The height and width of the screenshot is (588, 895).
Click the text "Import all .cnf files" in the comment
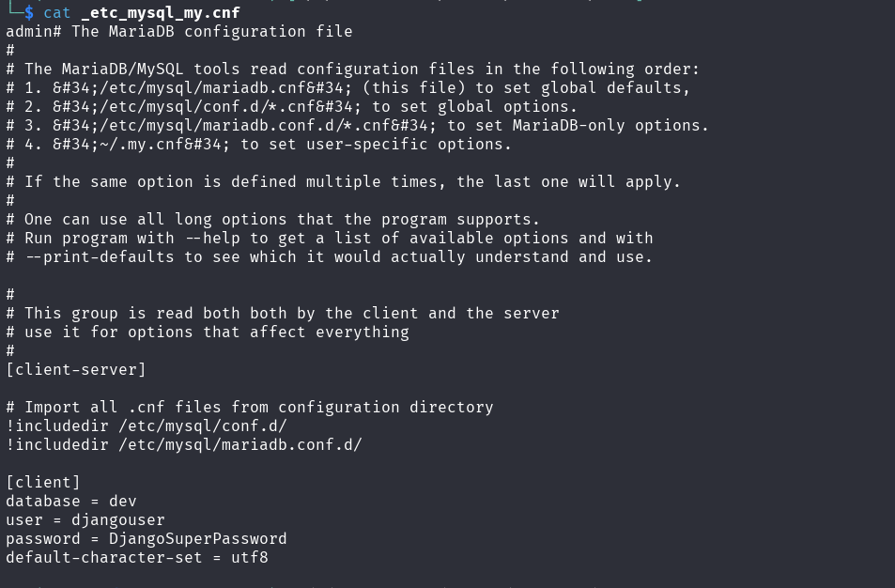pyautogui.click(x=122, y=407)
